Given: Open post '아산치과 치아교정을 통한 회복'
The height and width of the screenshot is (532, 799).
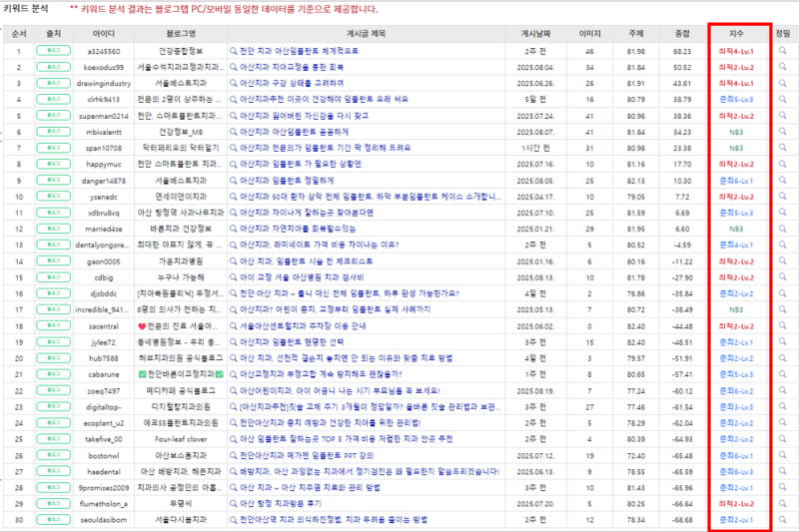Looking at the screenshot, I should coord(292,67).
